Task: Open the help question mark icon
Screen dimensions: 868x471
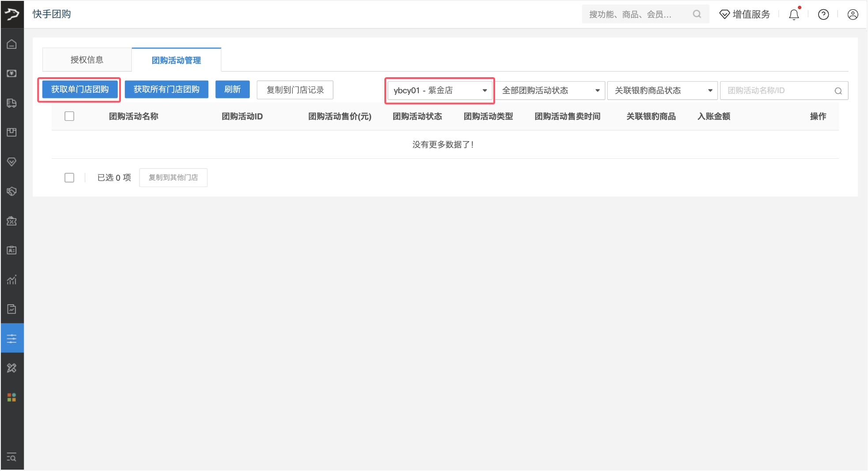Action: tap(823, 15)
